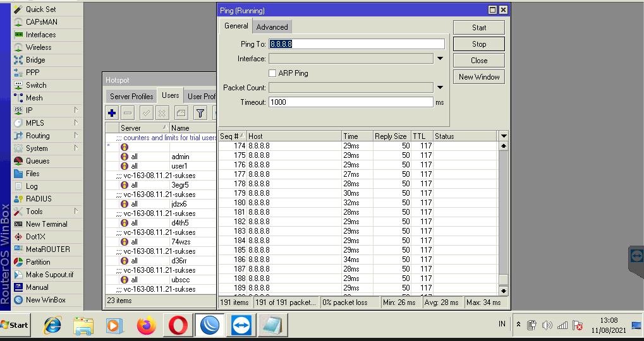
Task: Click the Ping To address field
Action: pyautogui.click(x=356, y=44)
